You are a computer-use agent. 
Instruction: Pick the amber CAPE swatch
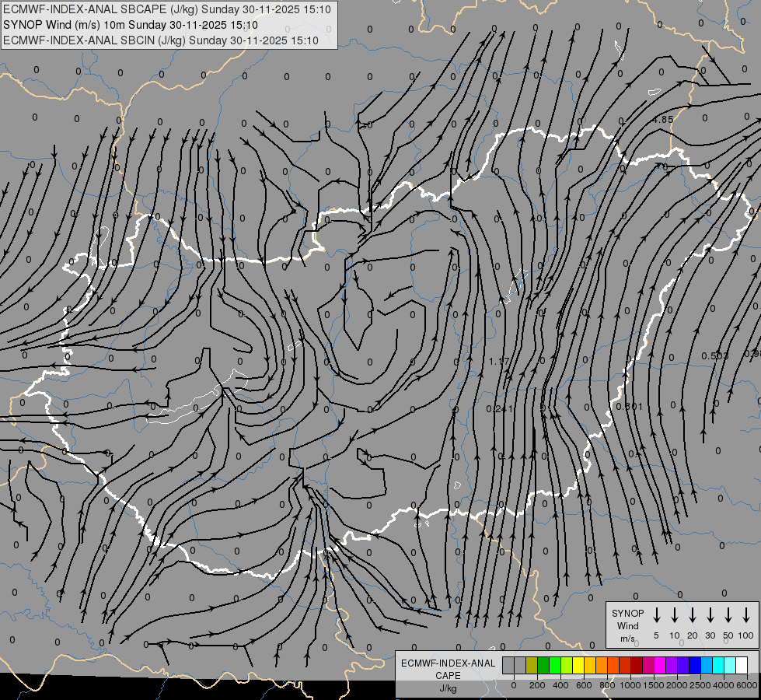(x=590, y=665)
